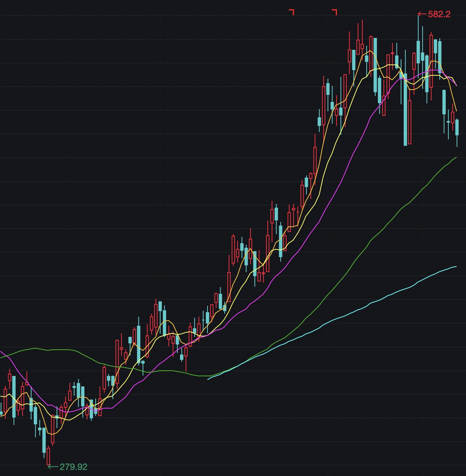Select the cyan candle just left of the 279.92 low candle
Screen dimensions: 466x476
44,440
